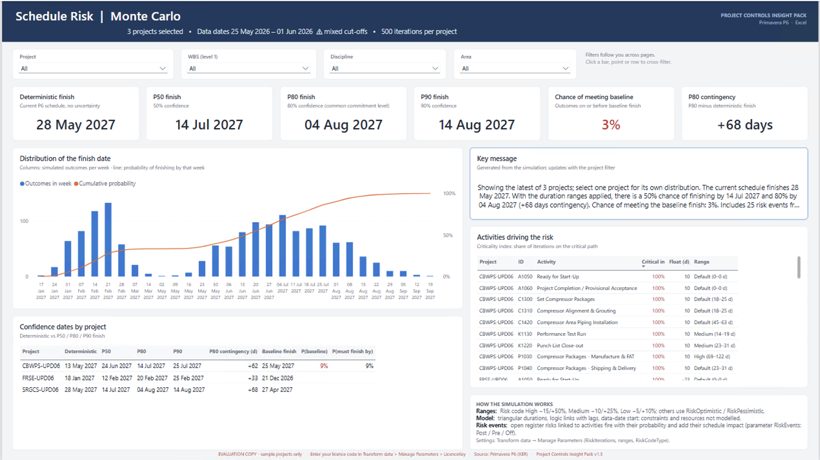Select 'Compressor Packages - Shipping & Delivery' activity
This screenshot has height=460, width=820.
pyautogui.click(x=608, y=368)
